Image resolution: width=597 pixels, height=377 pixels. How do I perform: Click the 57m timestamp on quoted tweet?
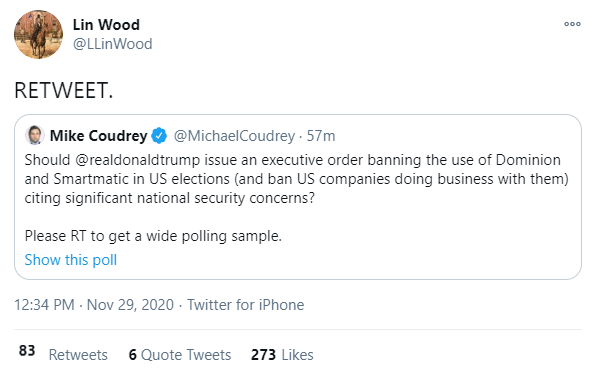point(321,136)
